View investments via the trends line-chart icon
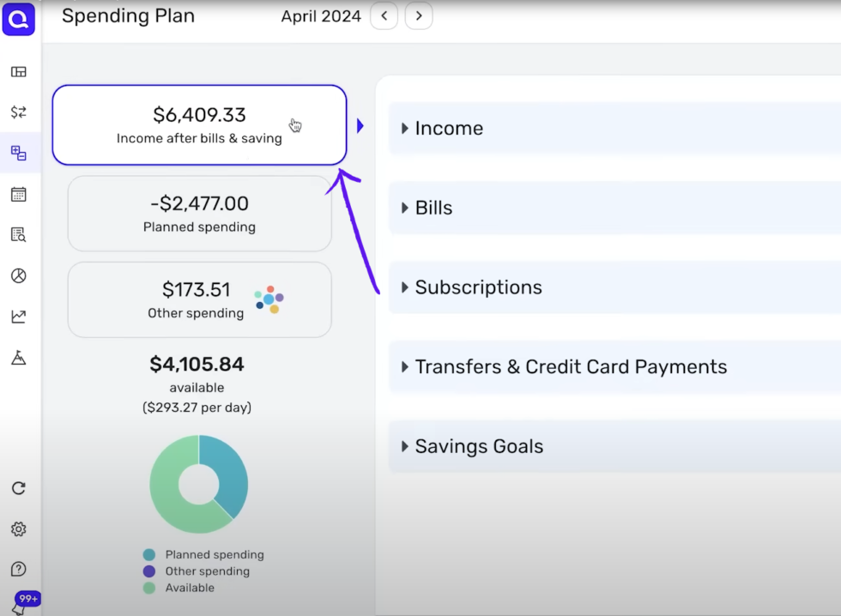 [19, 316]
